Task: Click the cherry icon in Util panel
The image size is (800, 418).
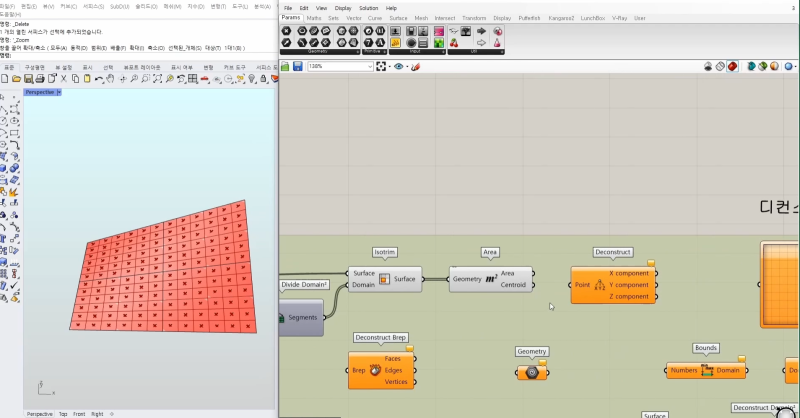Action: click(x=454, y=43)
